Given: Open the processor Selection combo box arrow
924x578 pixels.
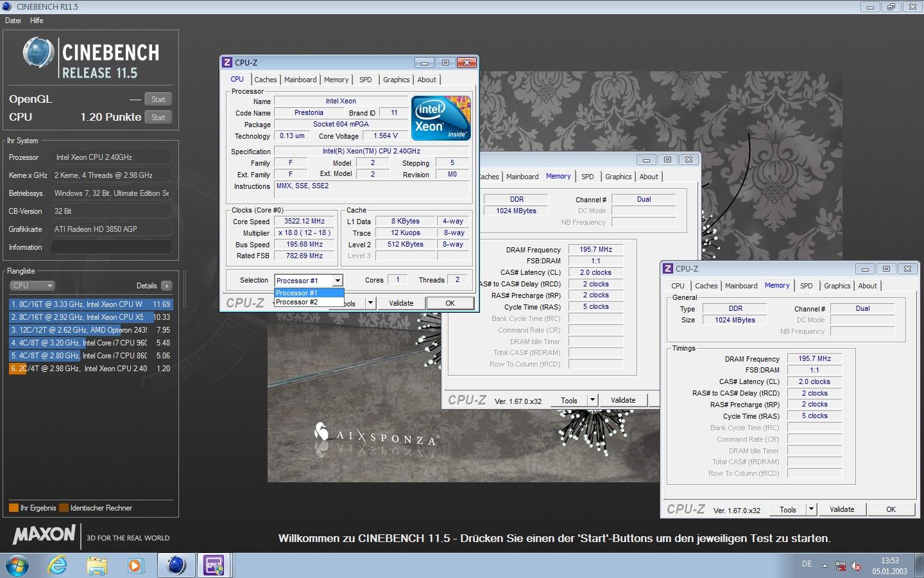Looking at the screenshot, I should pyautogui.click(x=338, y=281).
